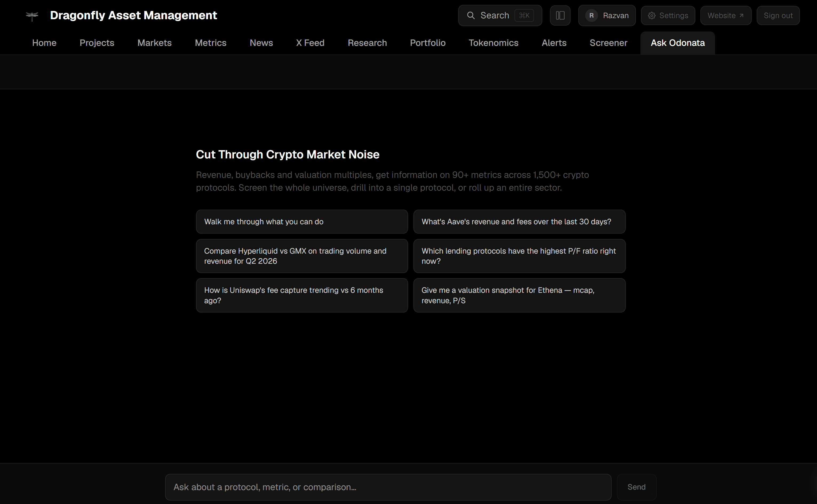Image resolution: width=817 pixels, height=504 pixels.
Task: Choose the lending protocols P/F ratio prompt
Action: tap(519, 256)
